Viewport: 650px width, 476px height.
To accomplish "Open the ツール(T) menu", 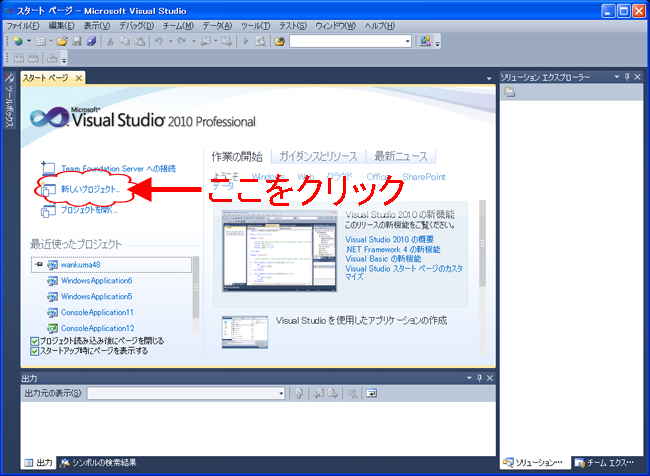I will [x=255, y=26].
